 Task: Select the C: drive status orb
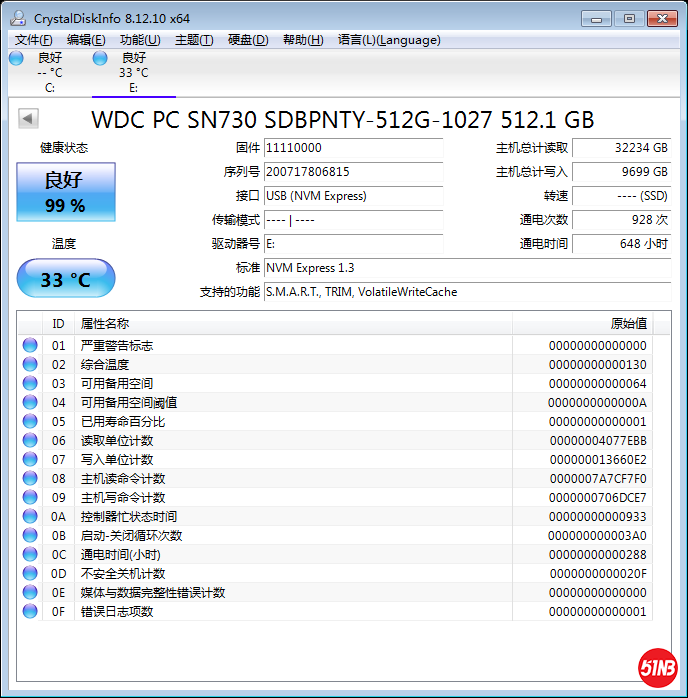click(17, 59)
